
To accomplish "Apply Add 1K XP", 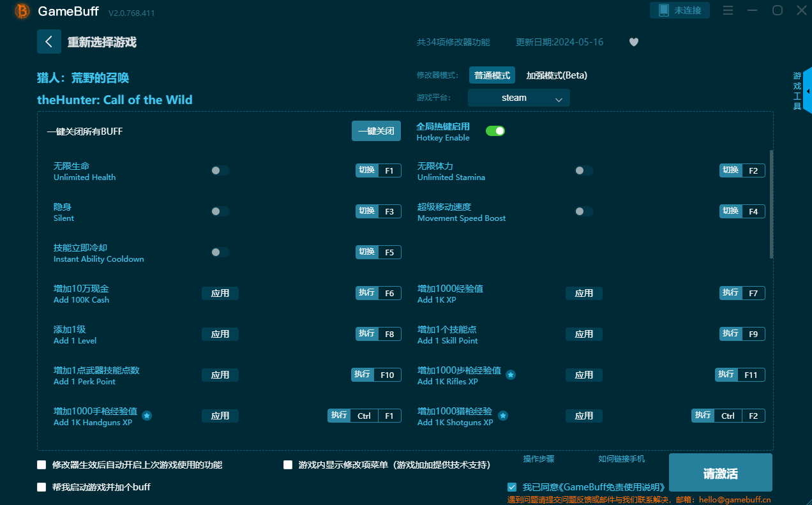I will 584,293.
